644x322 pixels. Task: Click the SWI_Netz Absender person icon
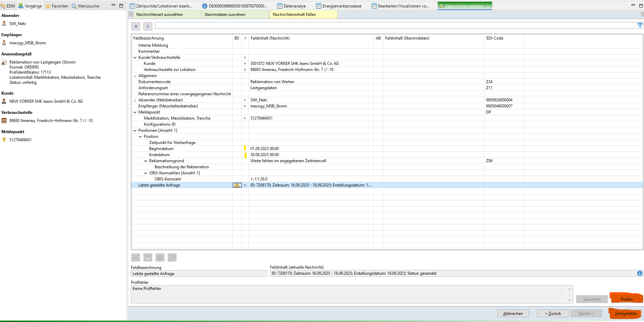(x=4, y=24)
